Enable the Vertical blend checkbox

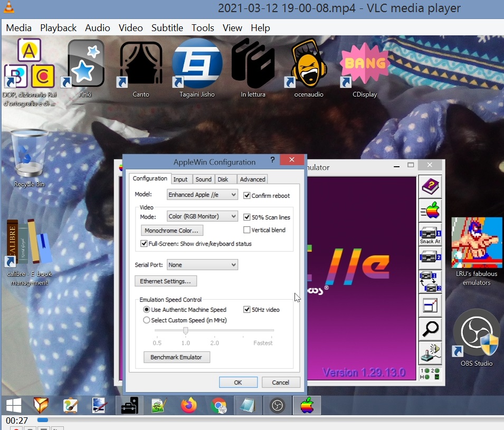pyautogui.click(x=247, y=230)
